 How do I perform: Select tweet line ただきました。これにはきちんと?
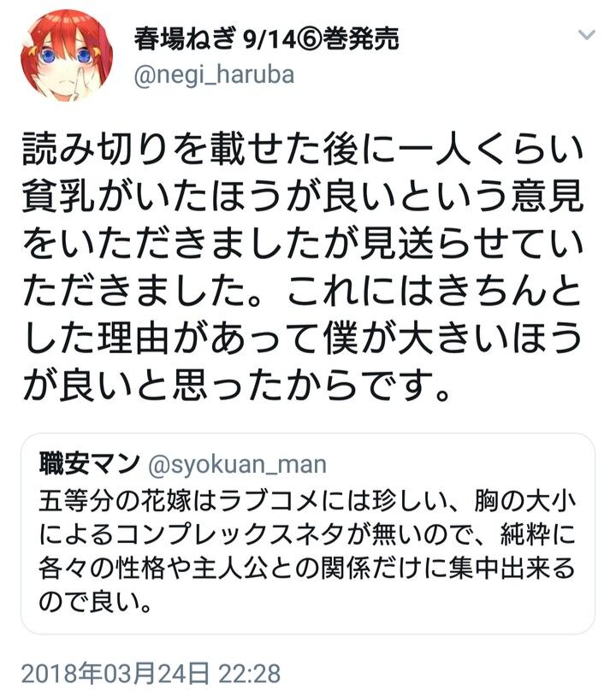(303, 292)
